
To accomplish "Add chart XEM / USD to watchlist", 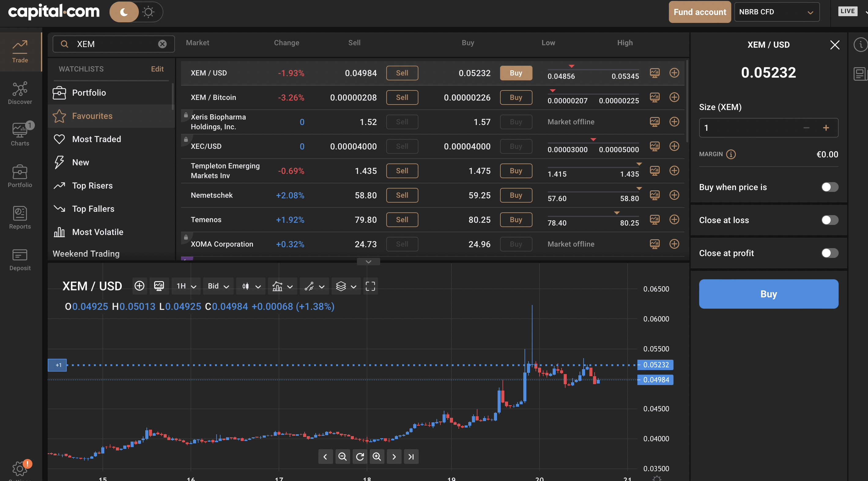I will [x=139, y=286].
